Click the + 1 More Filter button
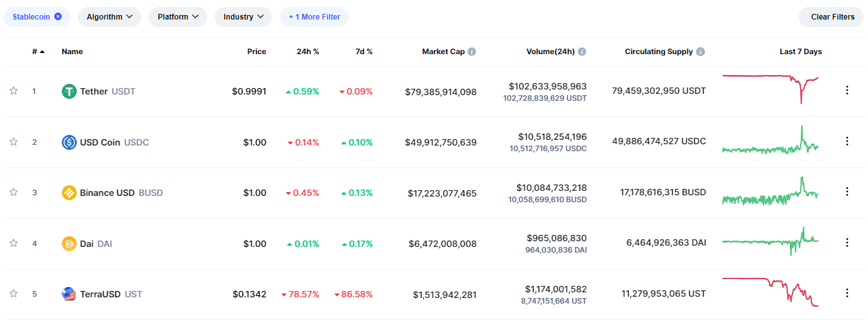868x320 pixels. [x=314, y=17]
